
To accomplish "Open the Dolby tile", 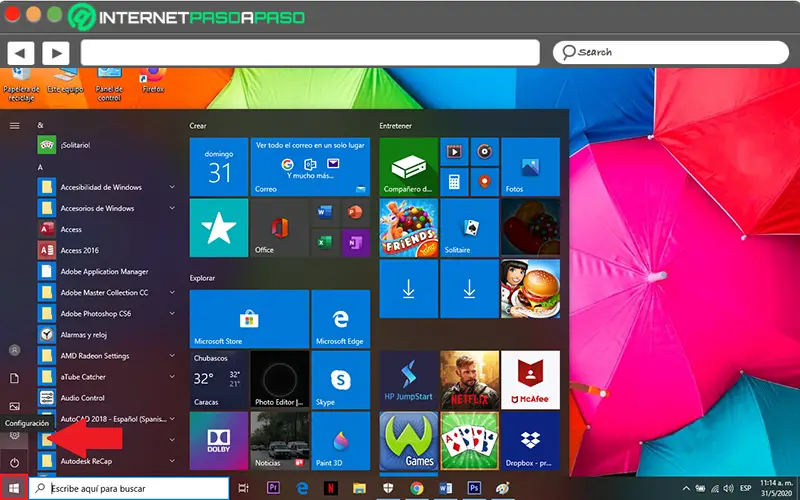I will [219, 441].
